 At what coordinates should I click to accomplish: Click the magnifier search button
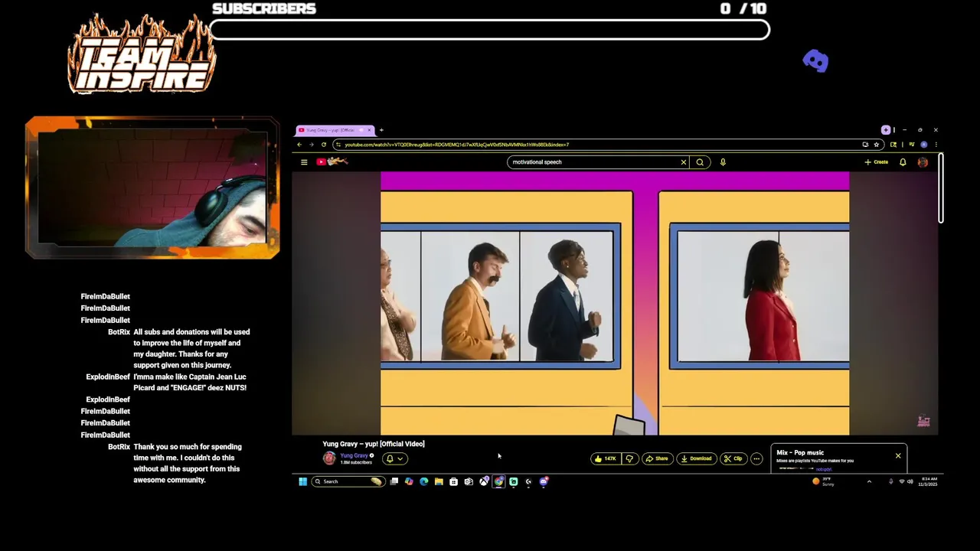tap(700, 162)
